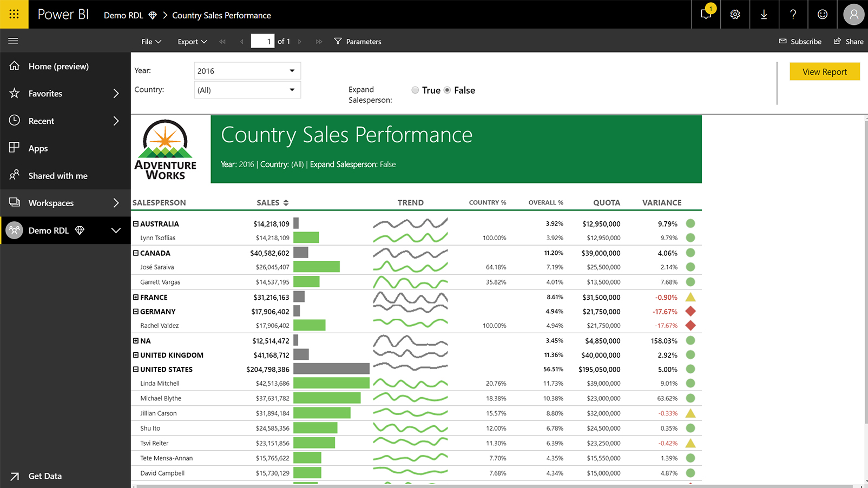Image resolution: width=868 pixels, height=488 pixels.
Task: Toggle sorting on the SALES column
Action: 286,202
